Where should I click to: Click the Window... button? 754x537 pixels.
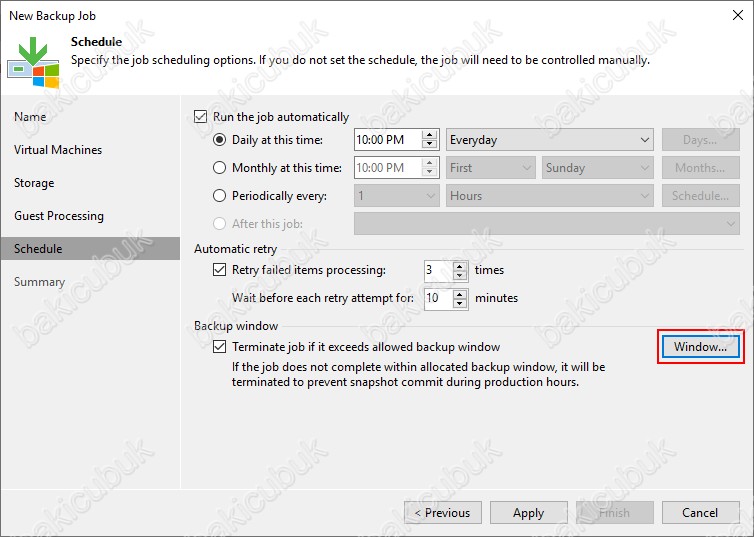pos(701,347)
